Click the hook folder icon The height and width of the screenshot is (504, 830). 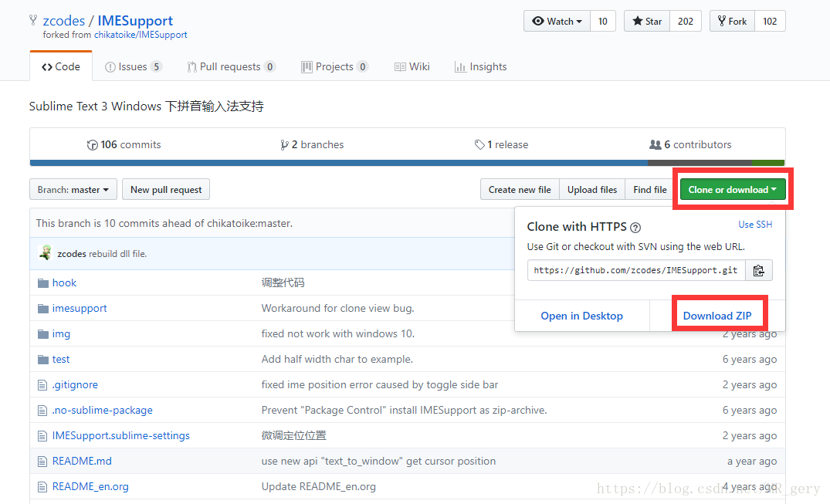pyautogui.click(x=43, y=283)
